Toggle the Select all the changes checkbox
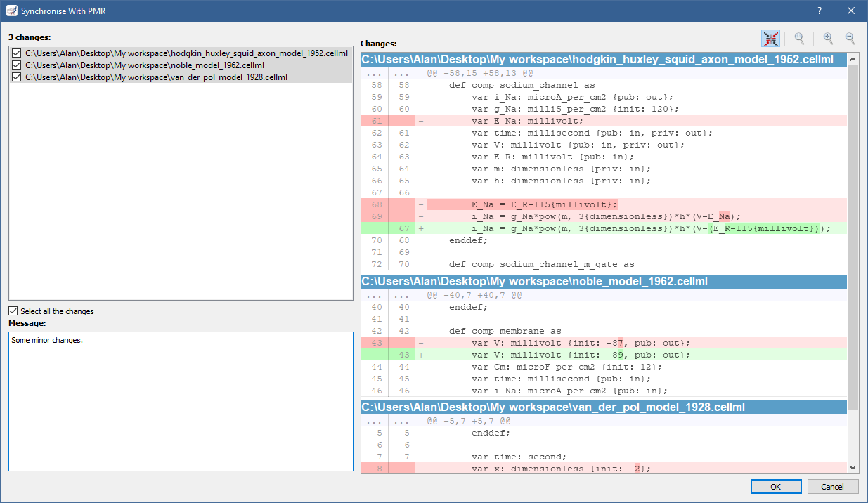The width and height of the screenshot is (868, 503). (x=13, y=311)
